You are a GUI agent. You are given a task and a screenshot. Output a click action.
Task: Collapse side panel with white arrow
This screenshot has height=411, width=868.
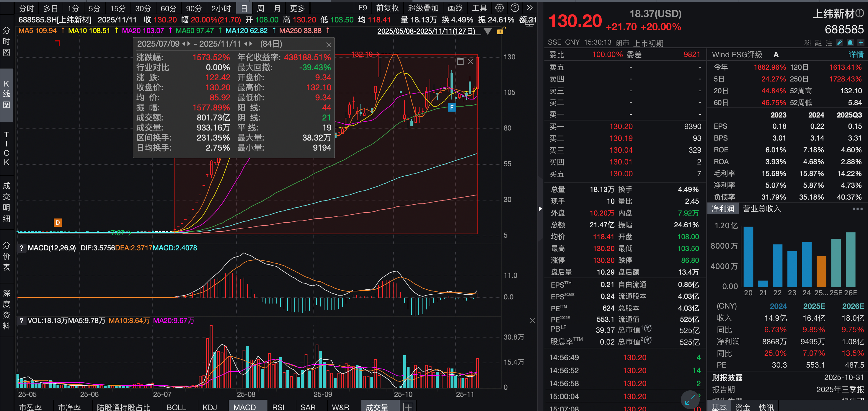coord(540,208)
